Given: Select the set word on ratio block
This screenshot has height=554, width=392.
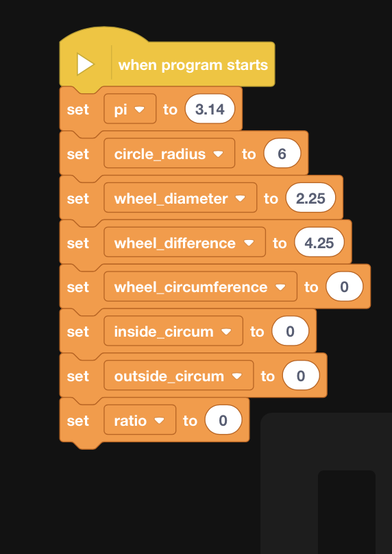Looking at the screenshot, I should (77, 420).
